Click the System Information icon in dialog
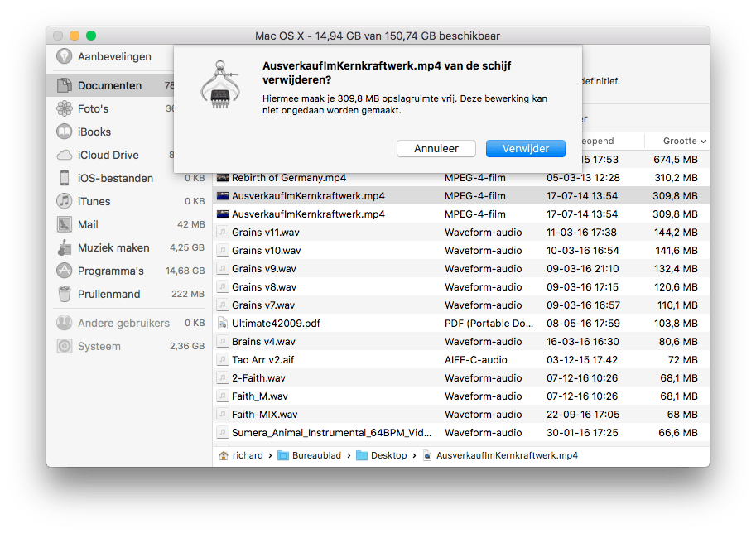756x533 pixels. (220, 84)
